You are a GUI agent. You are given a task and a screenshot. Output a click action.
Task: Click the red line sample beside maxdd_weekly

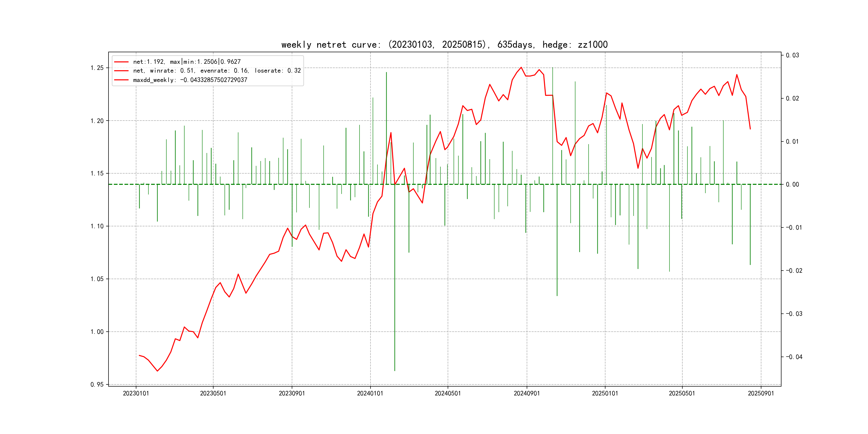point(121,80)
